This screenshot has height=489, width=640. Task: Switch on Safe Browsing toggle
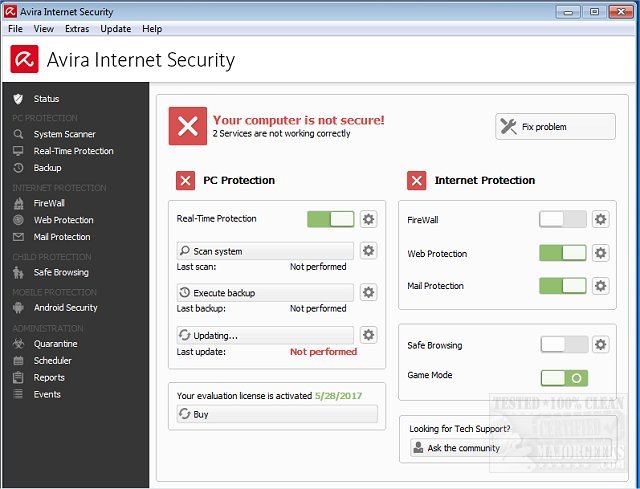pos(564,345)
